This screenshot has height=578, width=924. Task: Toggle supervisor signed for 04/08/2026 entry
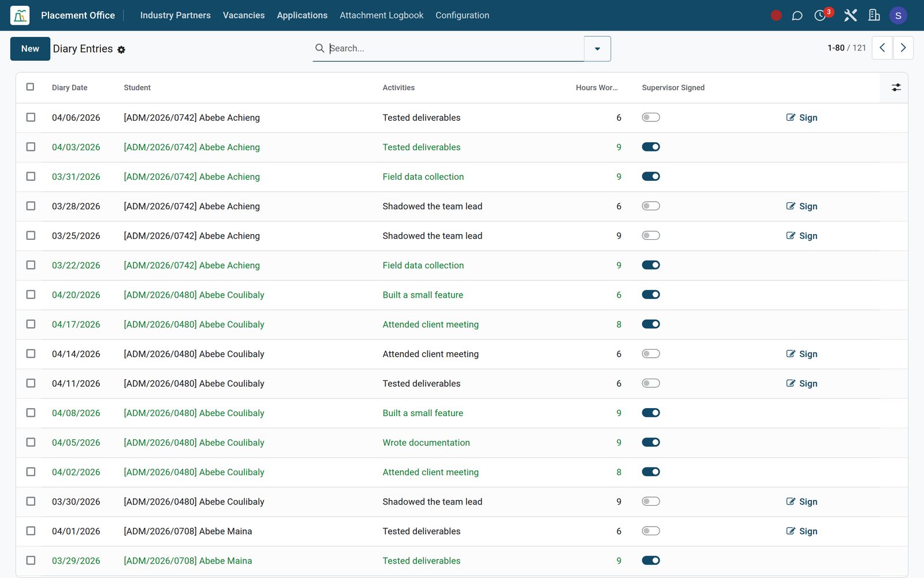651,413
